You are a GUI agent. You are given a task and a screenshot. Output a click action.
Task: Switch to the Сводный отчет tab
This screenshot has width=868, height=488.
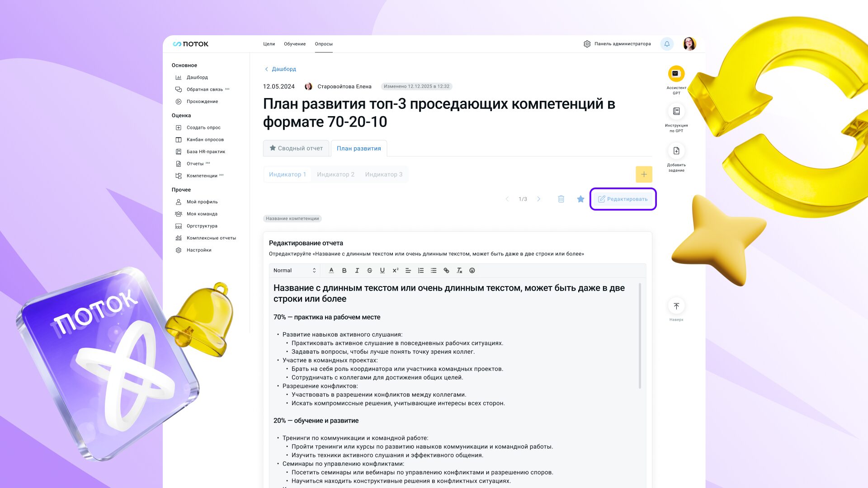tap(296, 148)
